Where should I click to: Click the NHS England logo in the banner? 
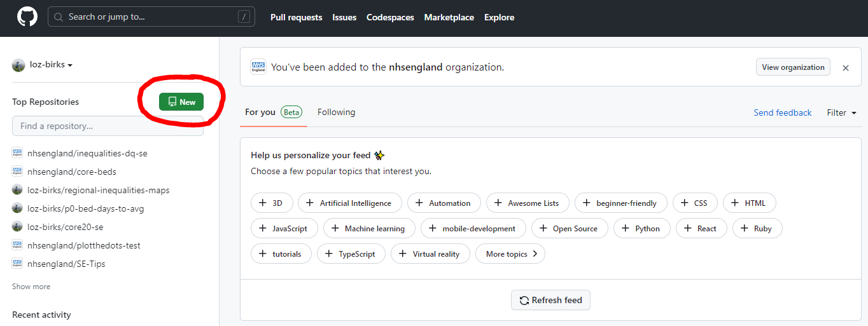click(258, 67)
